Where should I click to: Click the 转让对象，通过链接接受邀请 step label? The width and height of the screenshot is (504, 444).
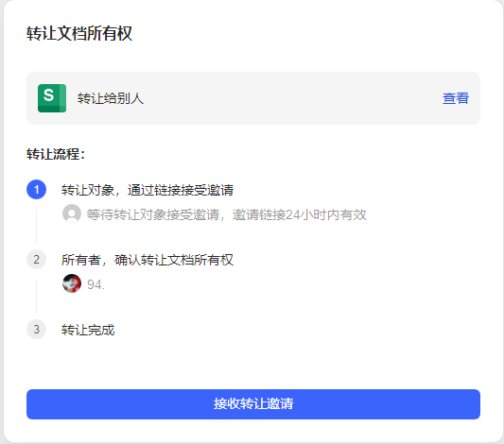click(x=148, y=190)
